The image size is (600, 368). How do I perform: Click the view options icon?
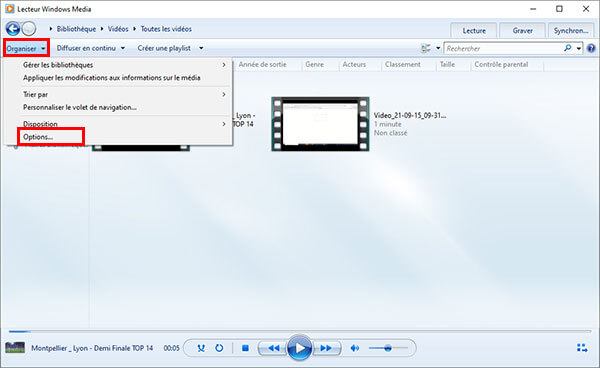426,48
